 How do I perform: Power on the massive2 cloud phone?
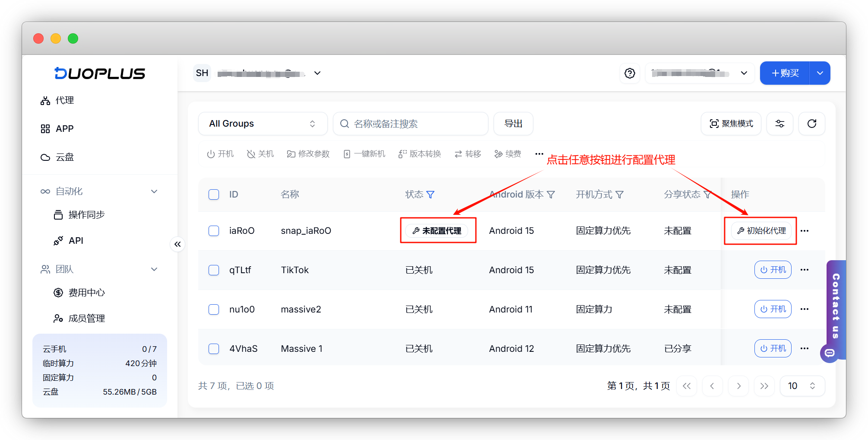(x=773, y=309)
